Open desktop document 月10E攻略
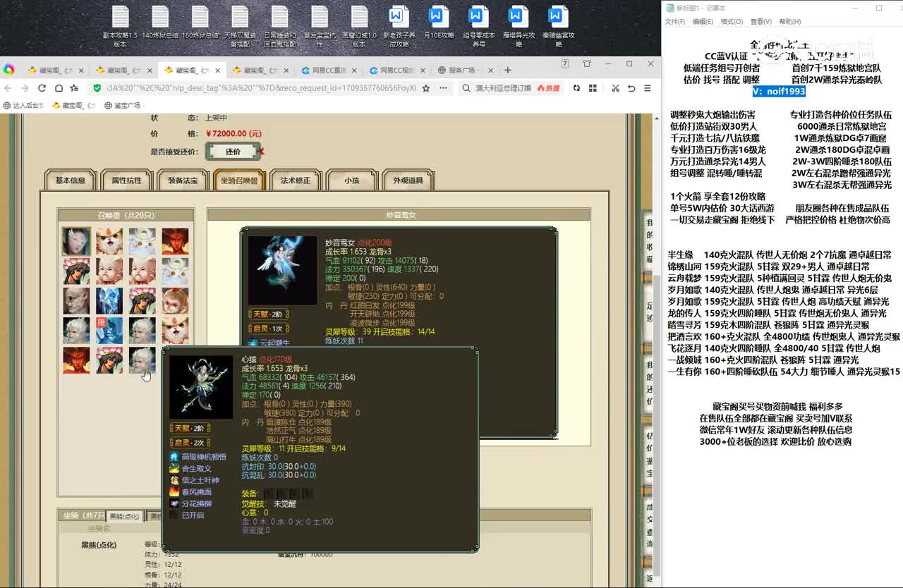Screen dimensions: 903x588 (438, 23)
